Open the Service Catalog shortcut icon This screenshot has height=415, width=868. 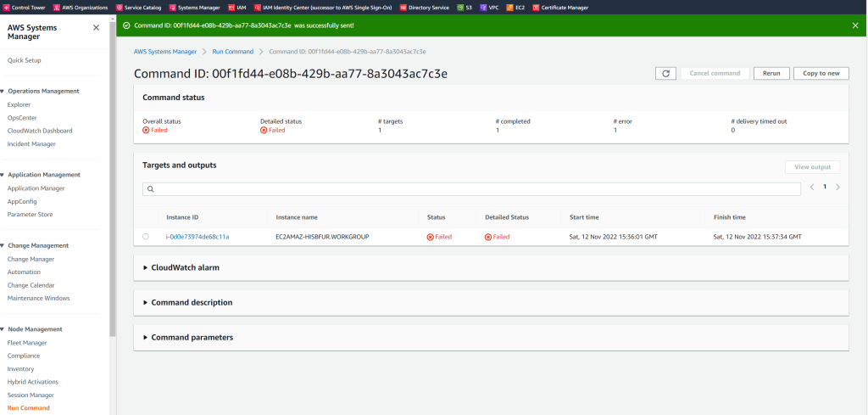(x=120, y=8)
